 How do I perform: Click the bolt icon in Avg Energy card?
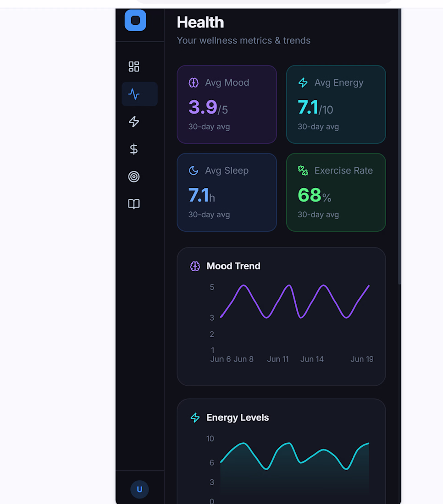coord(303,82)
